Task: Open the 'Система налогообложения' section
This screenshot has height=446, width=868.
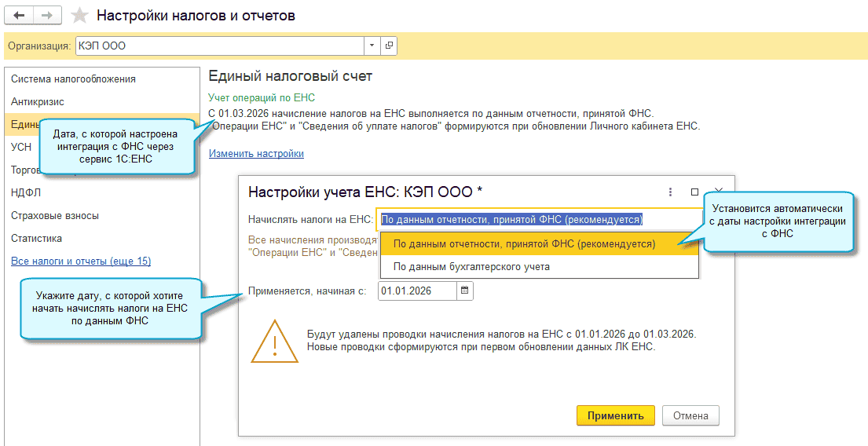Action: pyautogui.click(x=73, y=79)
